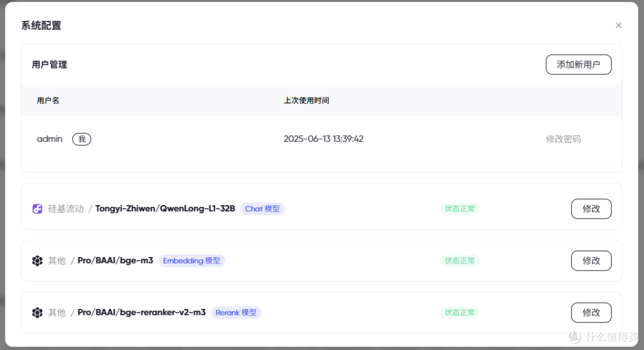Viewport: 644px width, 350px height.
Task: Click 状态正常 badge in the bge-m3 embedding row
Action: click(x=460, y=261)
